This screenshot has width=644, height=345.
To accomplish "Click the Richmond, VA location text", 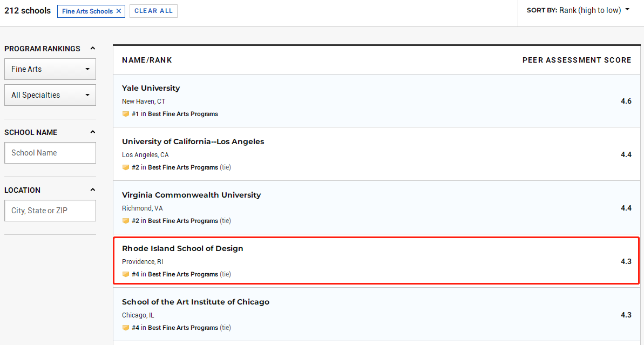I will point(142,208).
